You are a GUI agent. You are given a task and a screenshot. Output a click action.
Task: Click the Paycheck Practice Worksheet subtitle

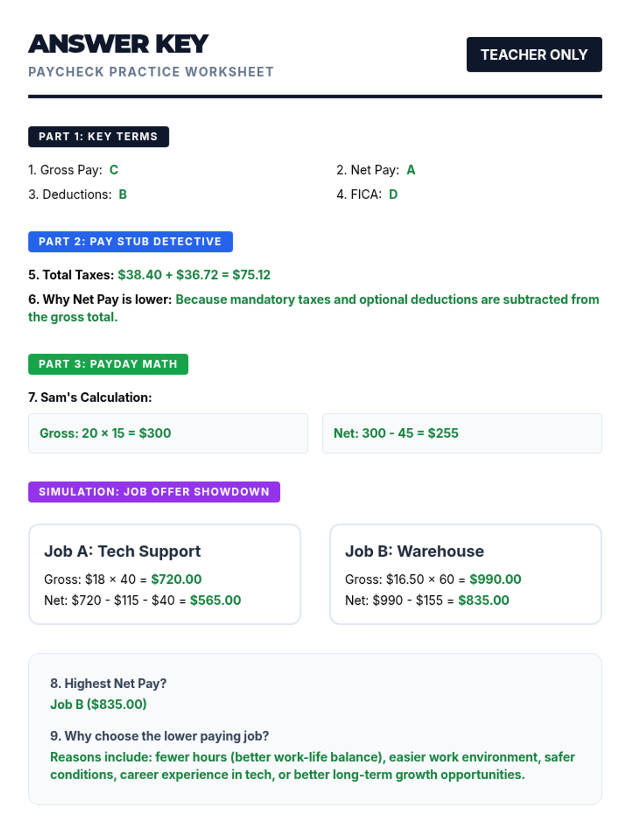[x=151, y=72]
